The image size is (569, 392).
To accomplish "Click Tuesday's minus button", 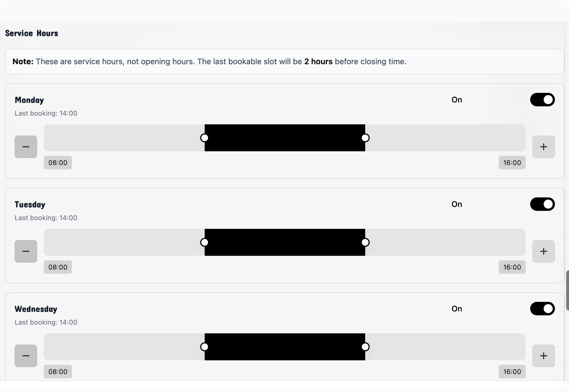I will point(26,251).
